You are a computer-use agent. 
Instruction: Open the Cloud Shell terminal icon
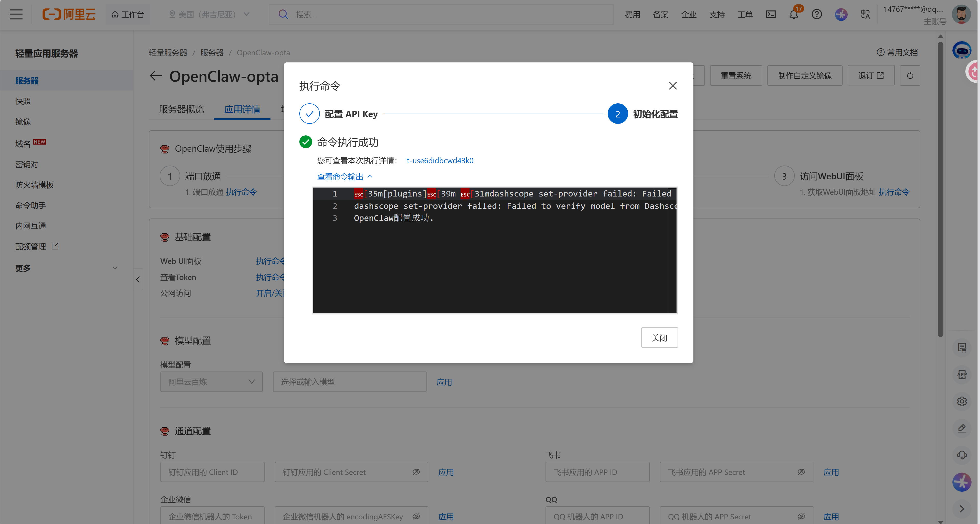(770, 15)
